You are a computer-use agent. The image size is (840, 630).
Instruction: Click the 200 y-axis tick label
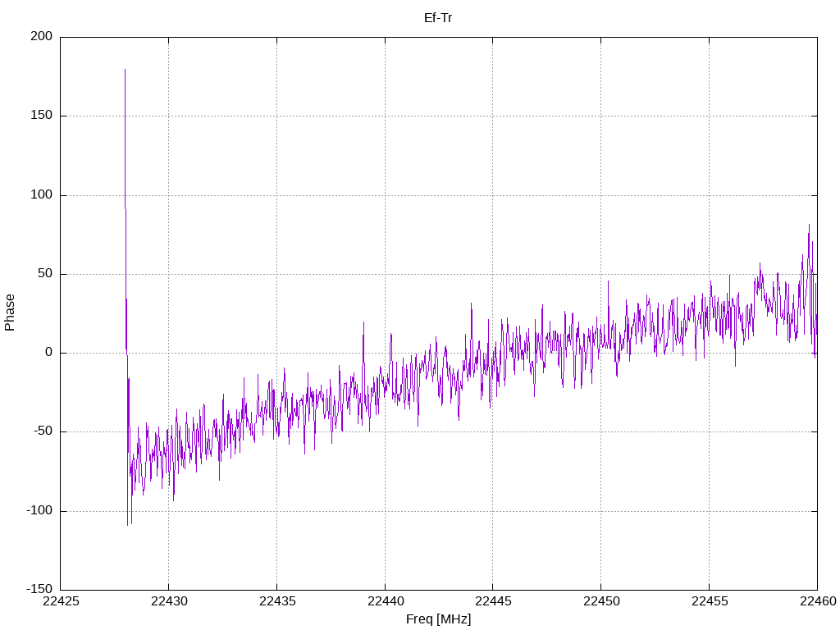click(42, 36)
